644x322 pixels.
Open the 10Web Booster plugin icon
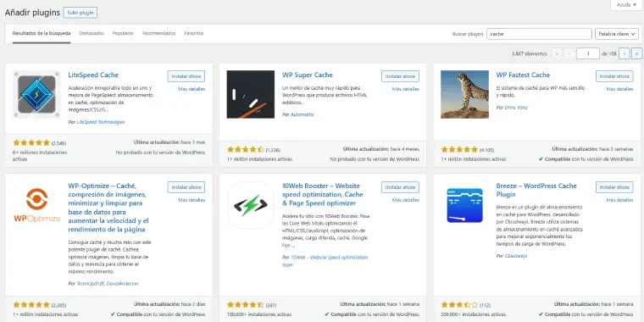251,206
